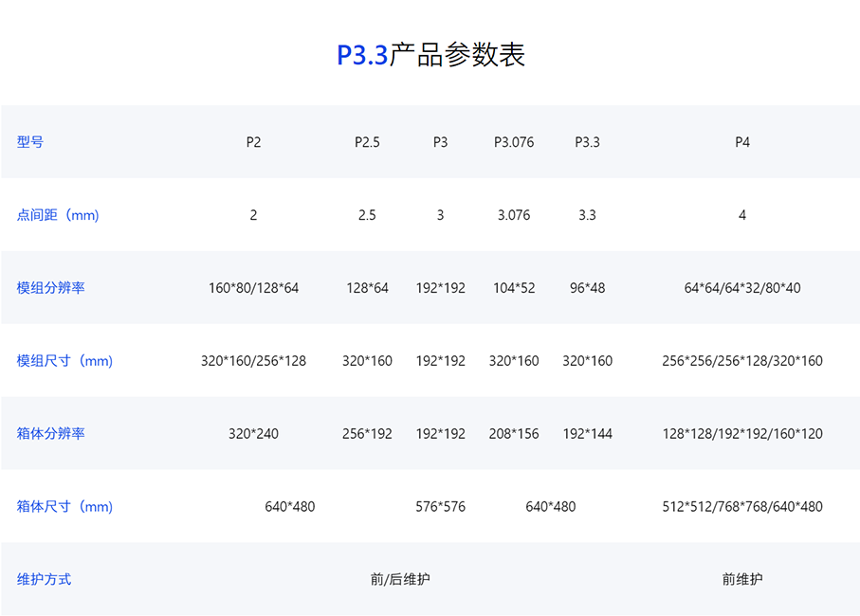Click the 104*52 module resolution cell
The width and height of the screenshot is (860, 616).
click(x=514, y=287)
